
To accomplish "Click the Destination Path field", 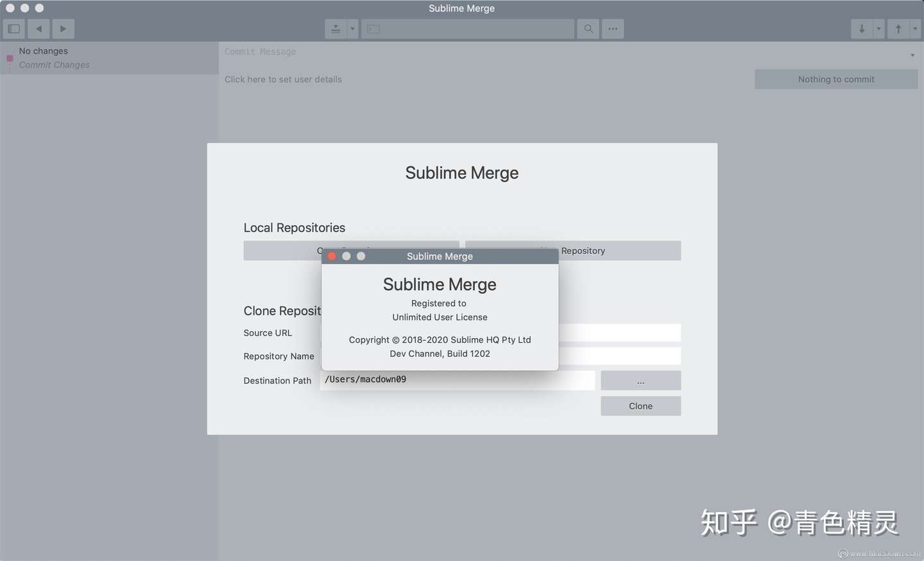I will click(x=458, y=380).
